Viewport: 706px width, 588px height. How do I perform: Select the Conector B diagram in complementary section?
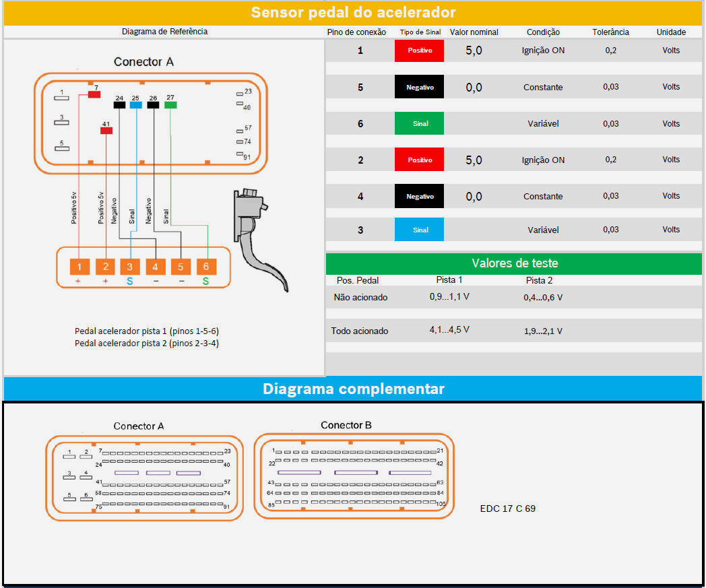coord(354,476)
